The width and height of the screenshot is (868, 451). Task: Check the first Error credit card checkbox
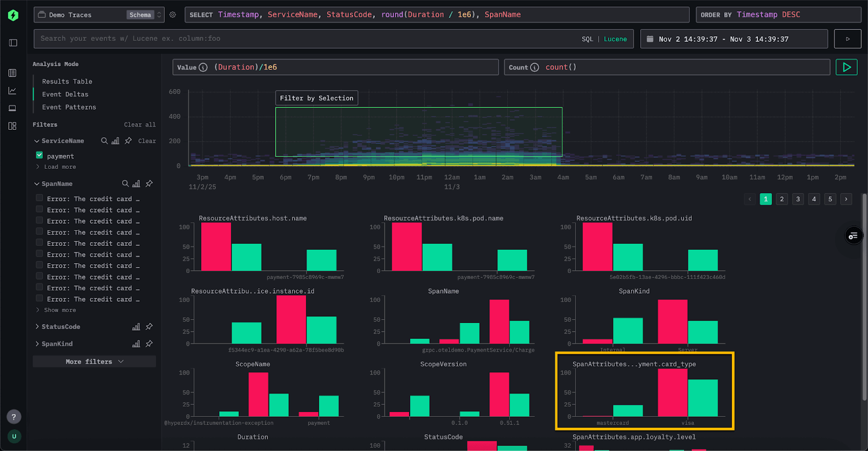point(39,198)
